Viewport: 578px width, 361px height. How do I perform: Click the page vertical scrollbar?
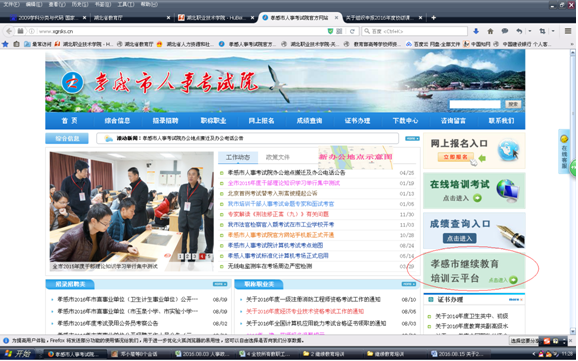coord(572,192)
